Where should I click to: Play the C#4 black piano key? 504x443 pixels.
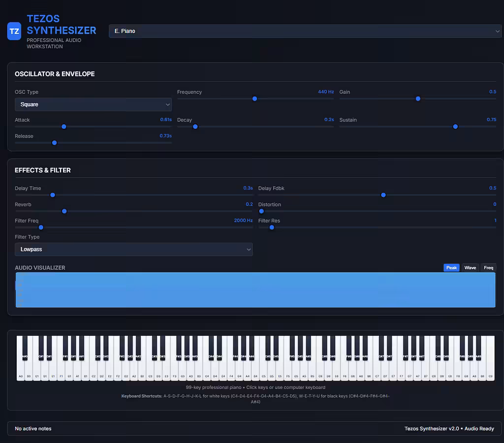pyautogui.click(x=211, y=347)
